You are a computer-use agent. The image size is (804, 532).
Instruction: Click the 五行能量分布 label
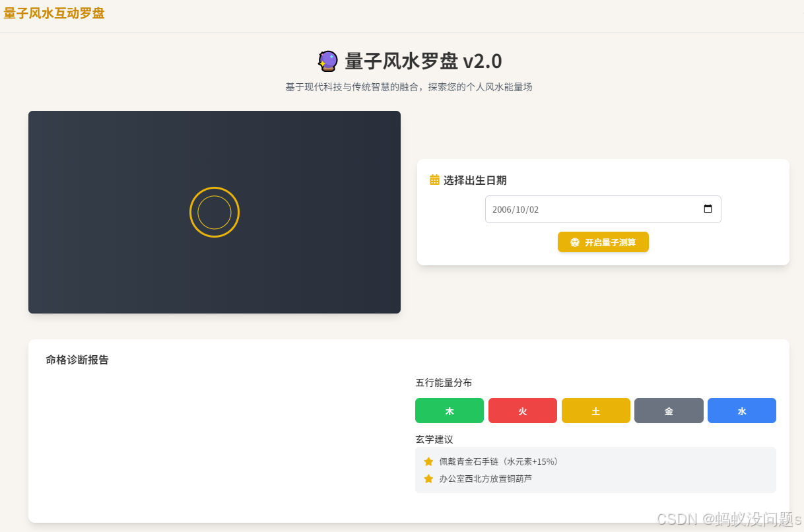(x=444, y=382)
